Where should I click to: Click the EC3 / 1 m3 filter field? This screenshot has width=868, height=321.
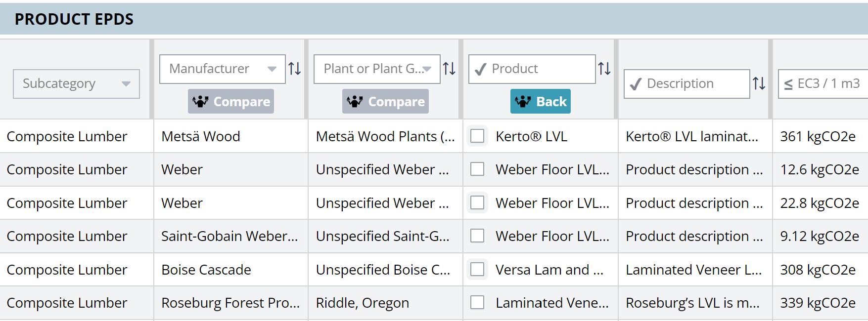coord(823,83)
